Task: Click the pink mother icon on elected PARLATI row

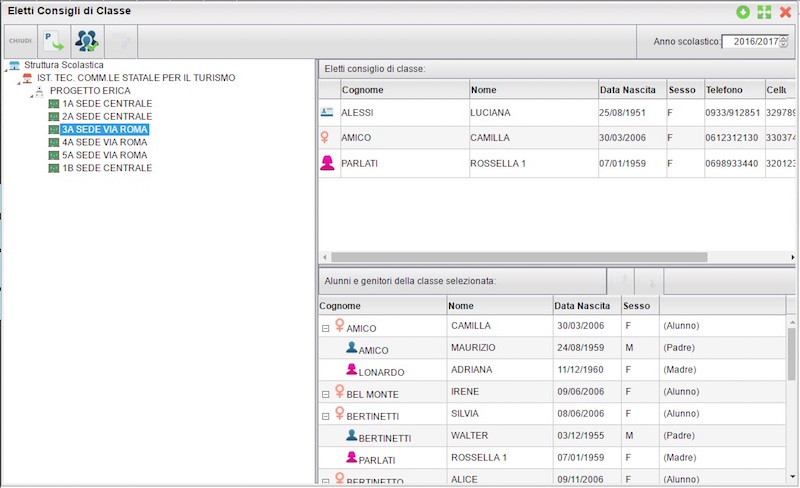Action: point(327,163)
